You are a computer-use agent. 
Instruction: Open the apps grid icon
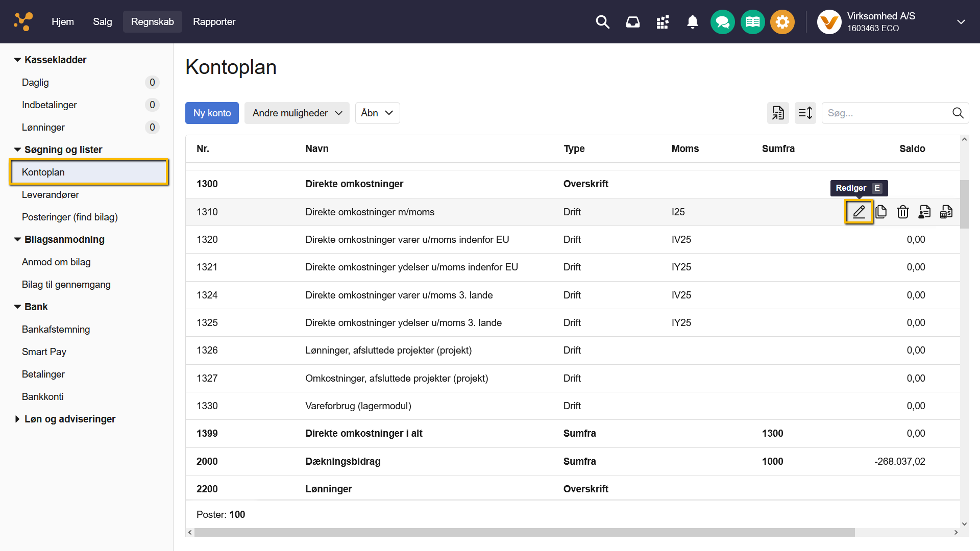coord(663,22)
